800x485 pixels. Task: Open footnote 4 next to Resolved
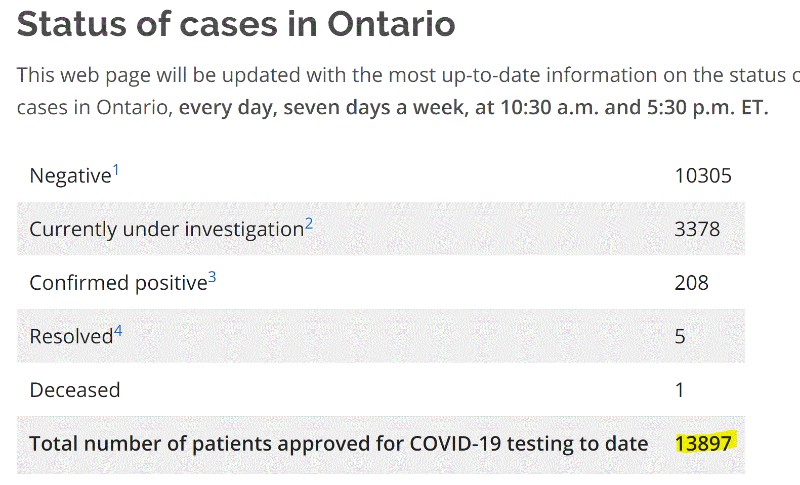pyautogui.click(x=118, y=331)
